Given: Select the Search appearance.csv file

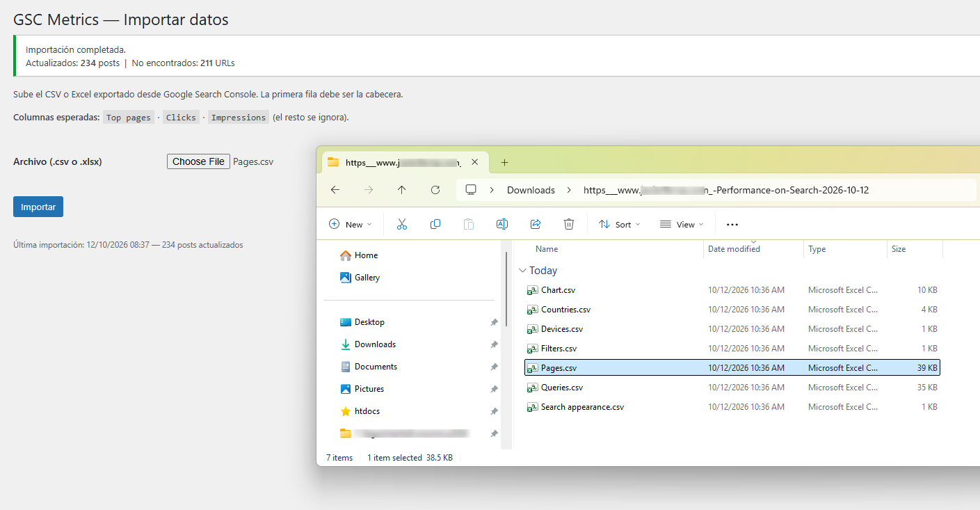Looking at the screenshot, I should 732,407.
